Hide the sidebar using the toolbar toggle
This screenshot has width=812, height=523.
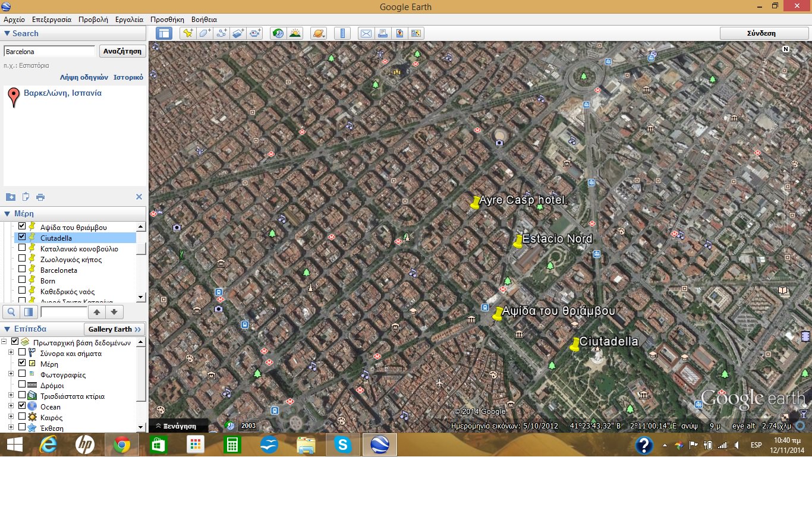163,33
